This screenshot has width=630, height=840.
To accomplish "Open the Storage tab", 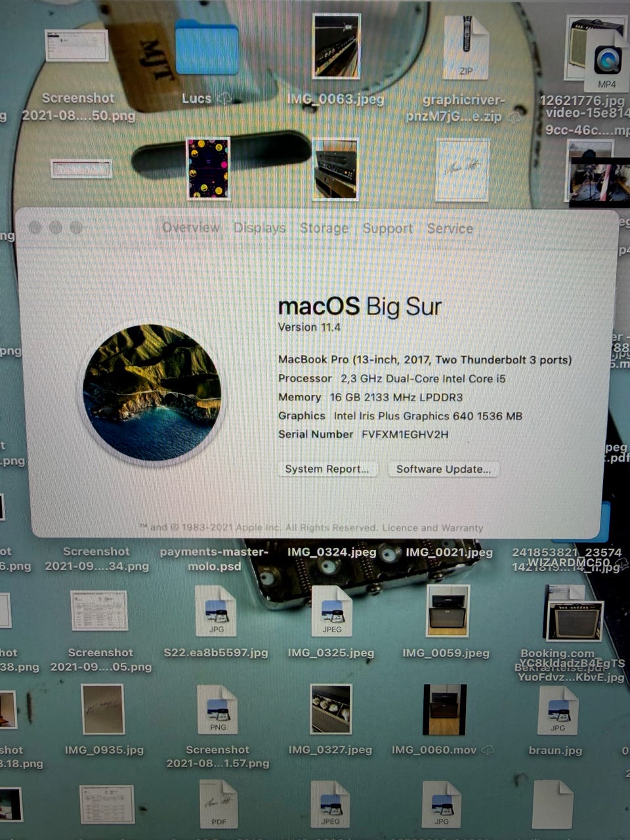I will tap(324, 228).
